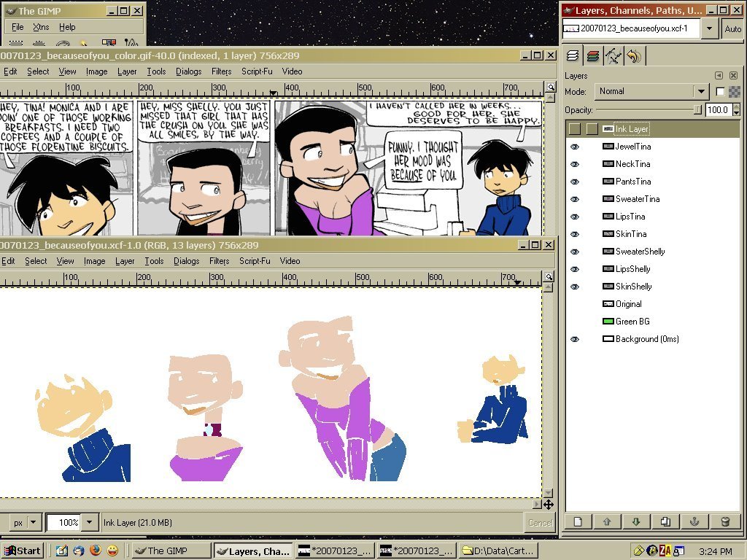Image resolution: width=747 pixels, height=560 pixels.
Task: Click the 100% zoom input field
Action: coord(64,522)
